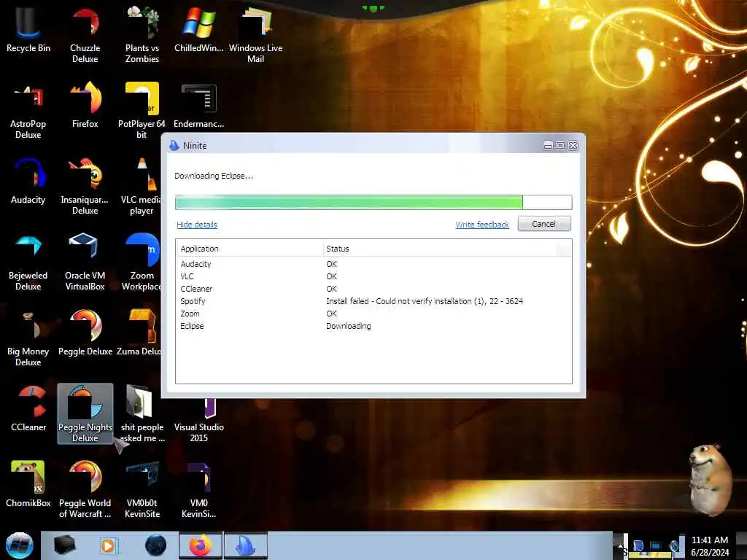Select the Eclipse row in the list

pos(373,326)
